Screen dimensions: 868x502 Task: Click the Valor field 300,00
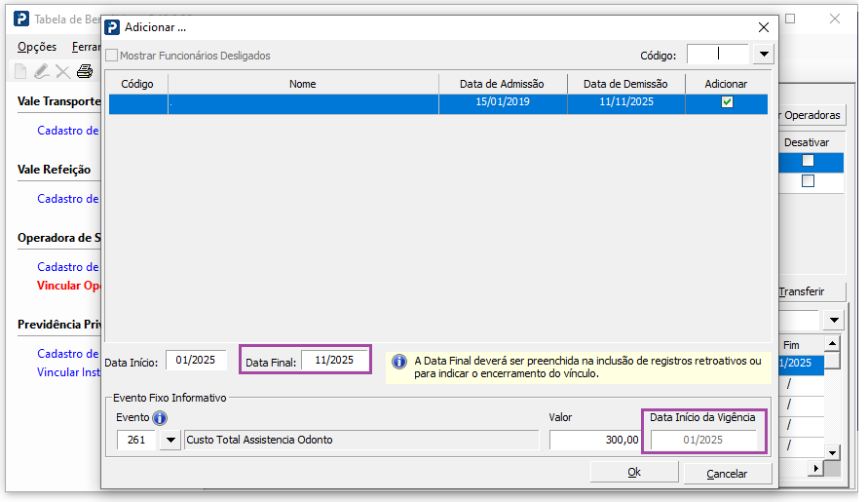pos(594,440)
